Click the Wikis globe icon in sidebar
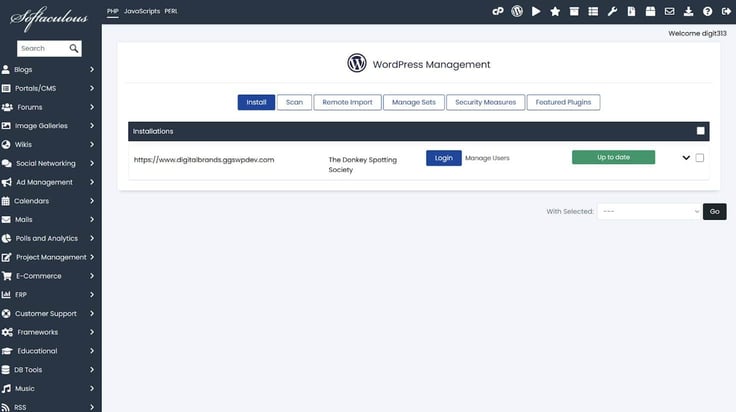This screenshot has width=736, height=412. tap(6, 145)
